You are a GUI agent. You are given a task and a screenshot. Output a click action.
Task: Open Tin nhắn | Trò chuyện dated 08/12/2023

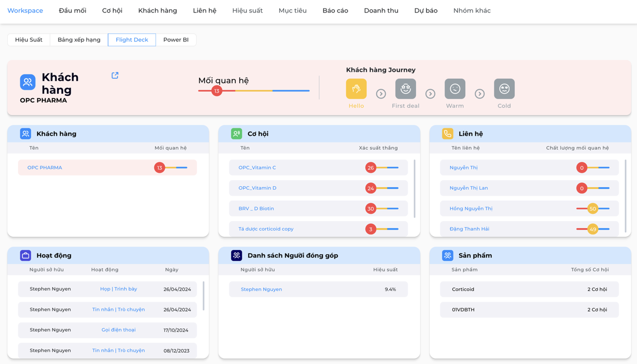pyautogui.click(x=119, y=350)
